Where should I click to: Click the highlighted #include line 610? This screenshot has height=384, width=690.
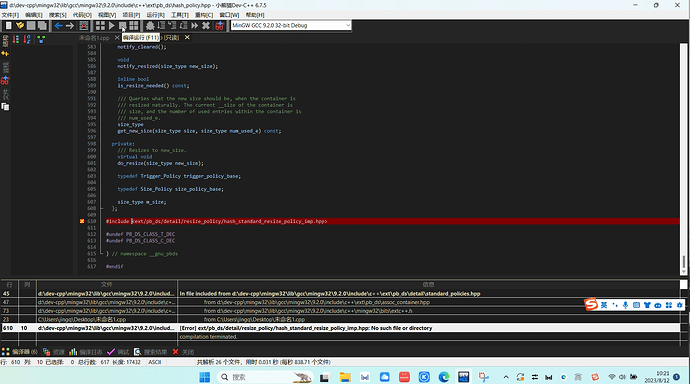393,221
